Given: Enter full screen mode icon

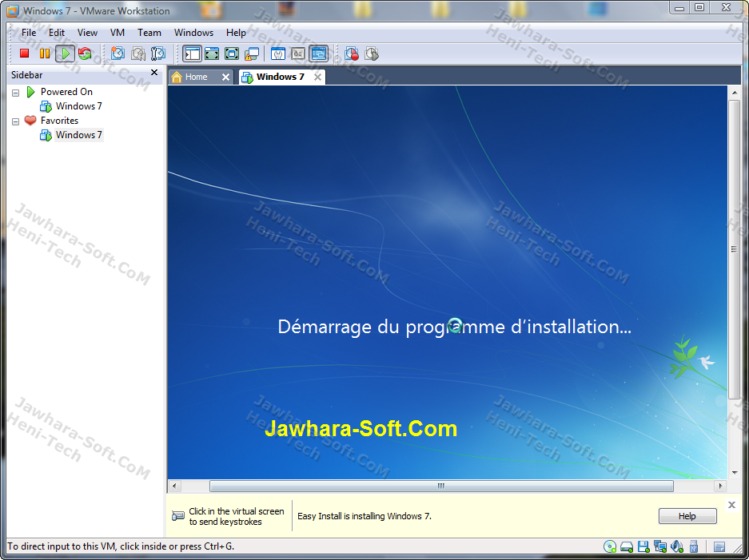Looking at the screenshot, I should (x=232, y=54).
